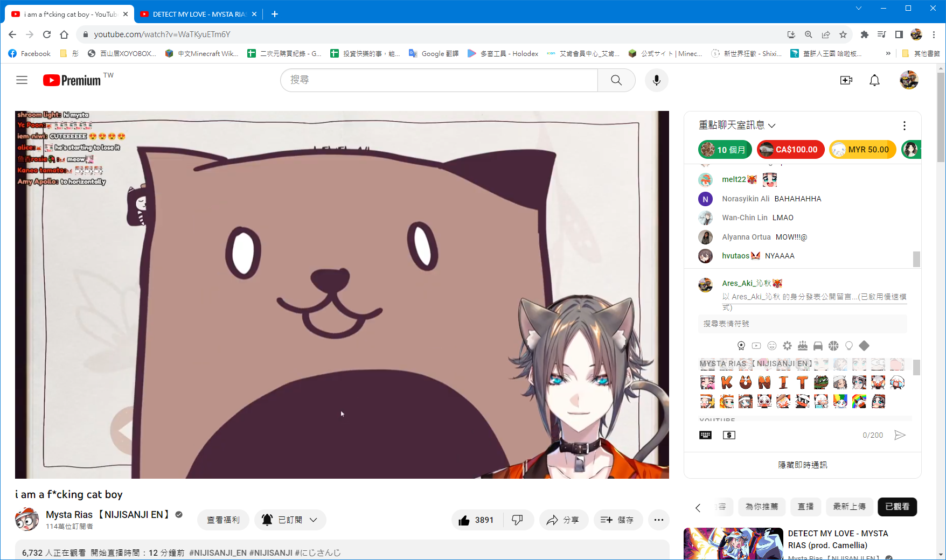Screen dimensions: 946x560
Task: Open the YouTube guide hamburger menu
Action: pos(22,80)
